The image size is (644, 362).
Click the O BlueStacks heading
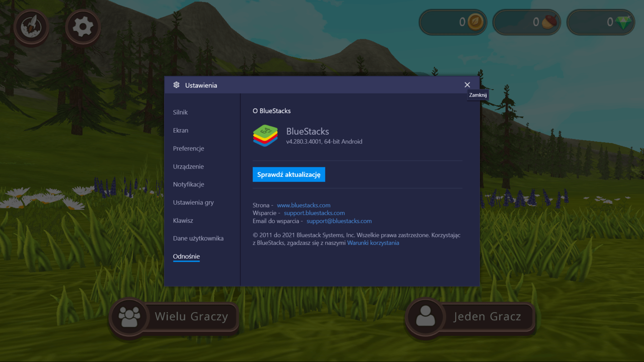pos(272,111)
